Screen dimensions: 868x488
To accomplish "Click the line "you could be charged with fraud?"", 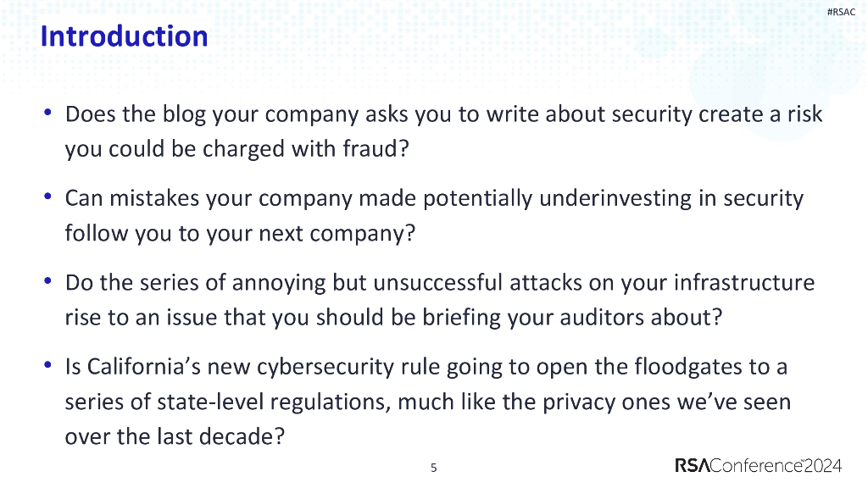I will [237, 149].
